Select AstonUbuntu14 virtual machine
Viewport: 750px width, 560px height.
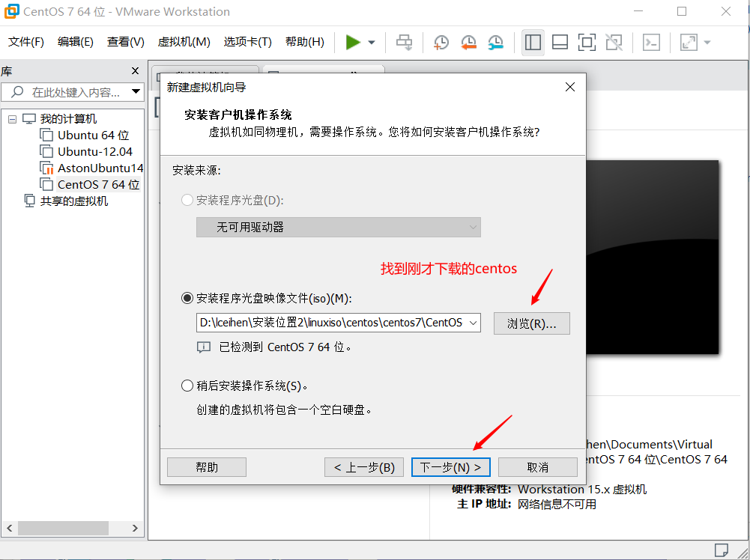tap(100, 168)
